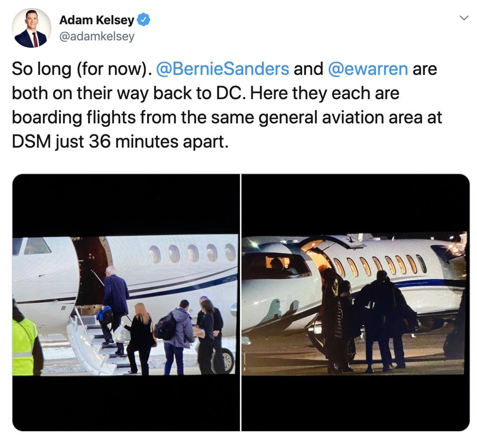Screen dimensions: 477x448
Task: Click the text "both on their way back to DC"
Action: click(x=127, y=93)
